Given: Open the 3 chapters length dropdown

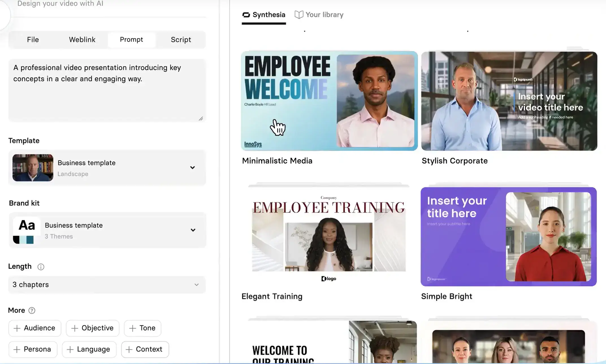Looking at the screenshot, I should 107,285.
